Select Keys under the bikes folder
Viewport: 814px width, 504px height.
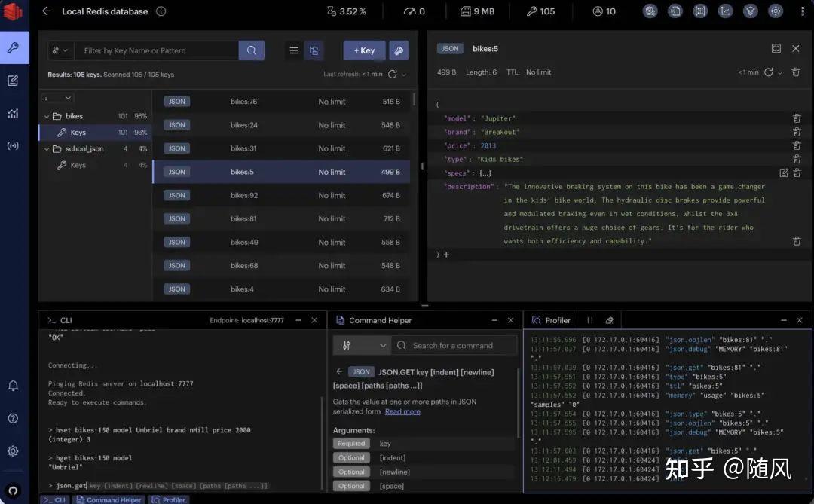point(94,133)
